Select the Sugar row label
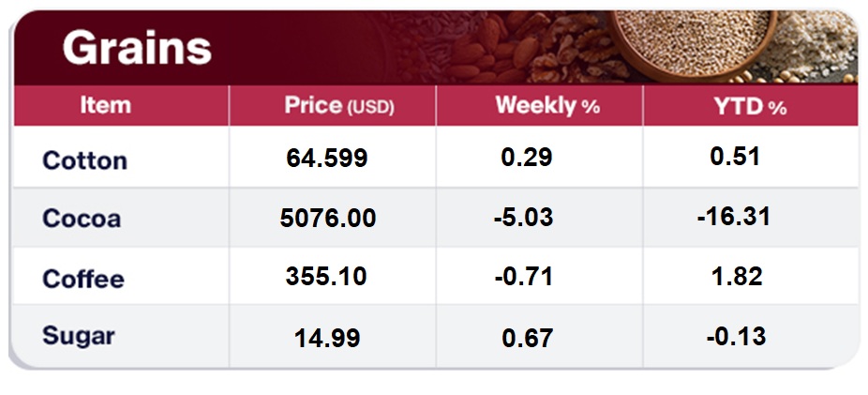 (80, 338)
